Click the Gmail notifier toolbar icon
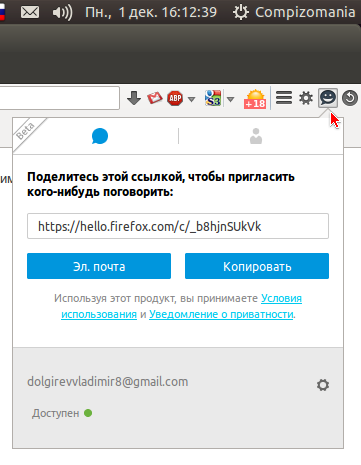This screenshot has width=361, height=465. point(155,98)
